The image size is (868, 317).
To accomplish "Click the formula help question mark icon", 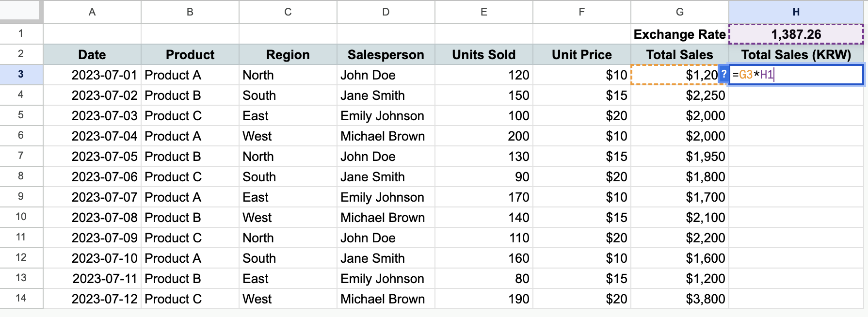I will coord(723,74).
